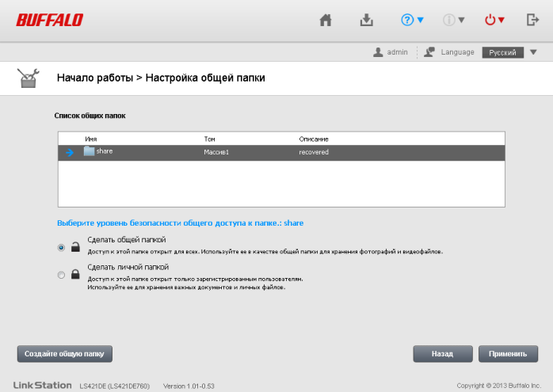Click the red power icon

[x=490, y=20]
